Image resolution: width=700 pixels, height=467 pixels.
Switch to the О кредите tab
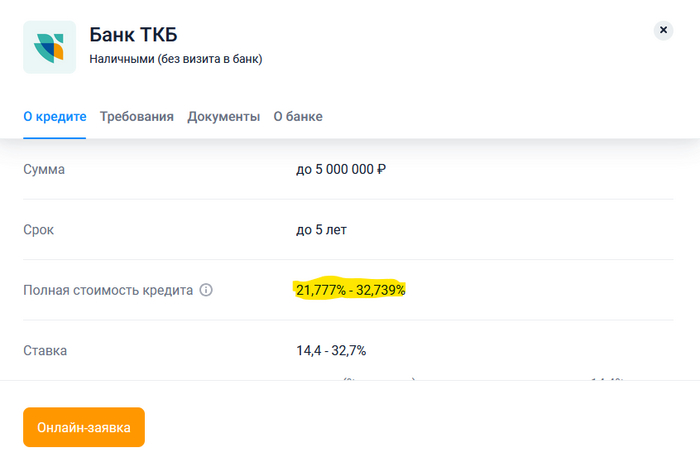coord(55,116)
